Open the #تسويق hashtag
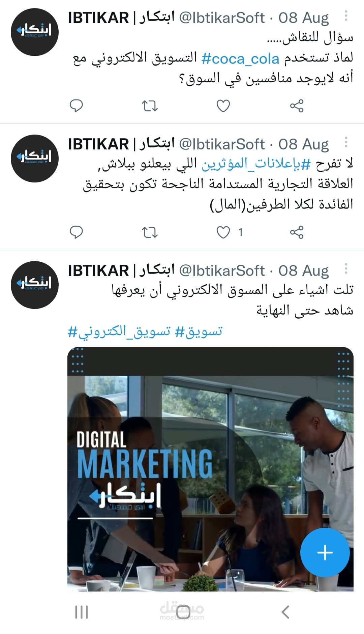Image resolution: width=364 pixels, height=634 pixels. click(x=199, y=332)
